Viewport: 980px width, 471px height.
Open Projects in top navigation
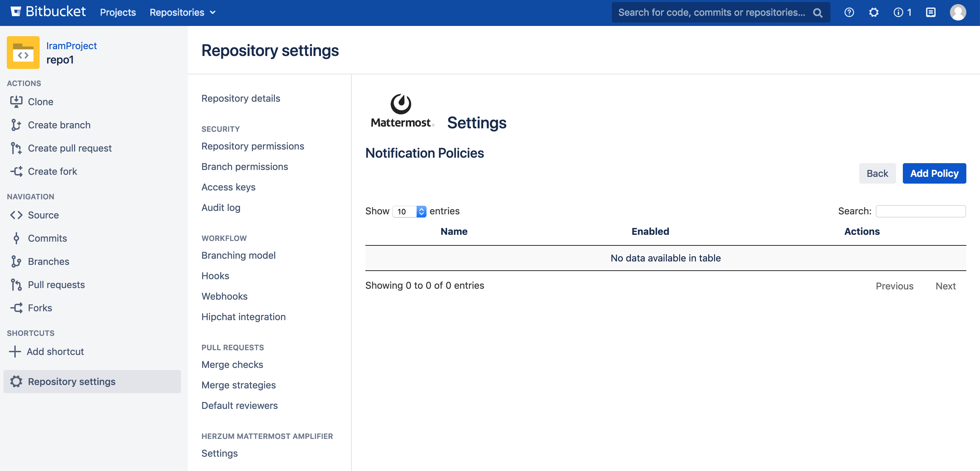point(117,13)
